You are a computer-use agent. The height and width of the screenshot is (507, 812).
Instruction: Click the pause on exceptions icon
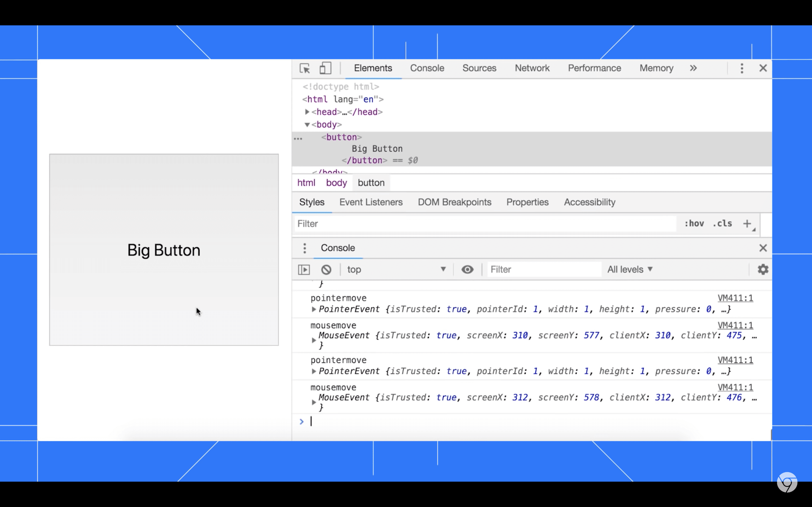click(x=303, y=269)
